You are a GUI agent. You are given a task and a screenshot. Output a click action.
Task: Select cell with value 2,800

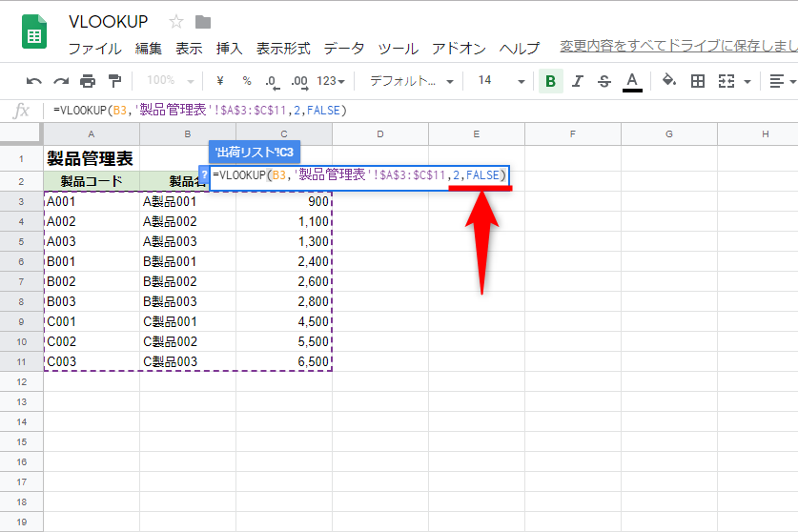click(284, 302)
